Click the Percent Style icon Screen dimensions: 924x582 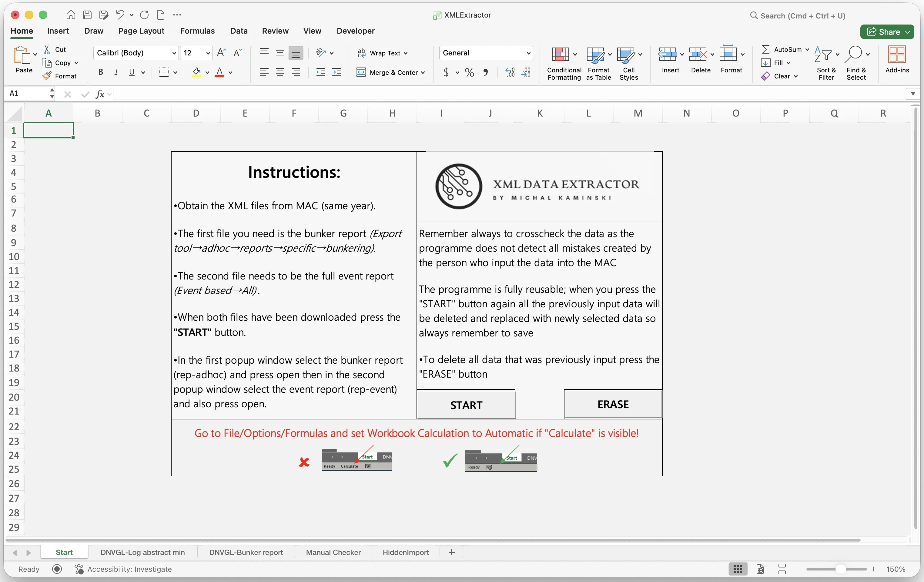click(x=469, y=72)
